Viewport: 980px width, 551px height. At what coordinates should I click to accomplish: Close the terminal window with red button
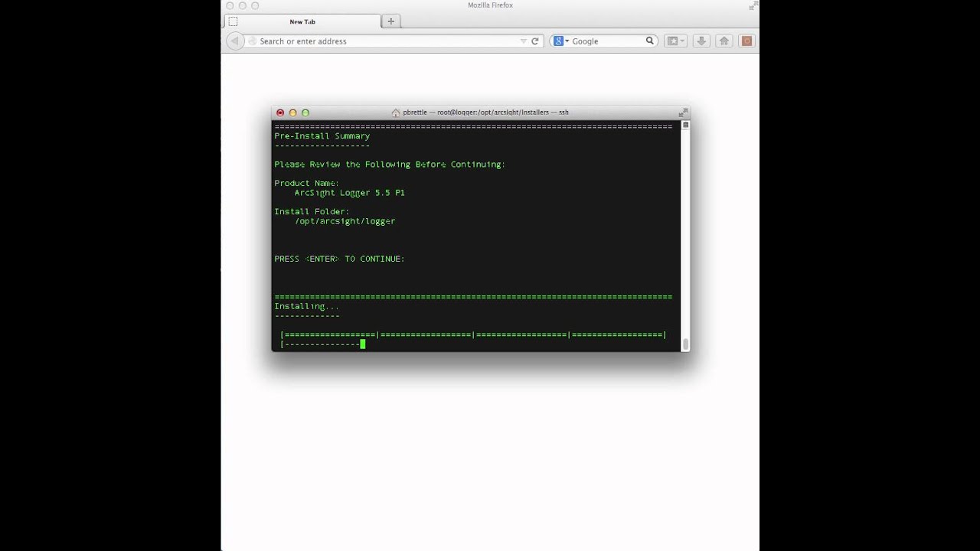(x=280, y=112)
